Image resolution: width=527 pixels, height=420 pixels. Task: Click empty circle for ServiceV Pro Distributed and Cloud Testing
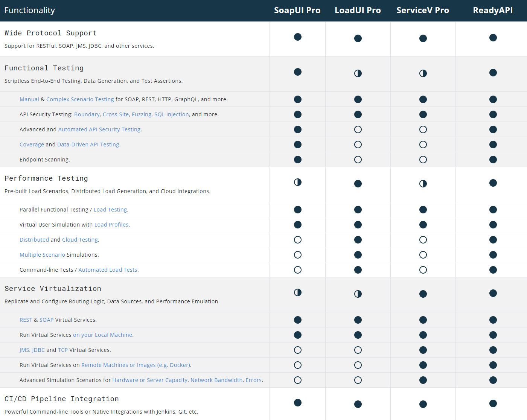pyautogui.click(x=423, y=240)
